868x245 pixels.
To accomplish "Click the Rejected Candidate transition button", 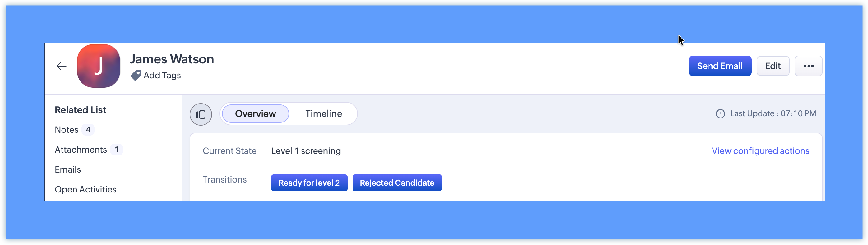I will [397, 183].
